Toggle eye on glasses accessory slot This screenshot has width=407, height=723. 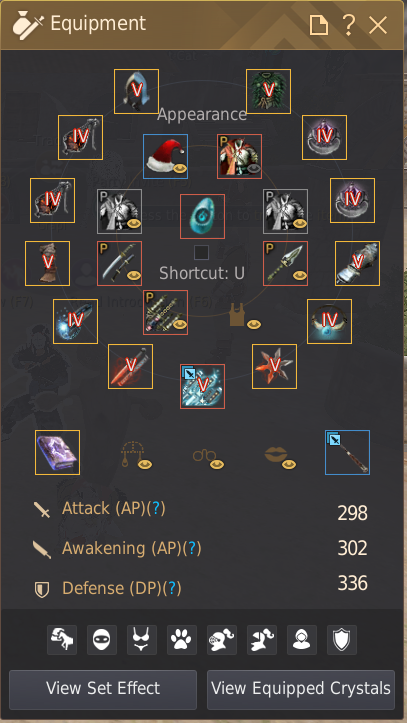[217, 464]
